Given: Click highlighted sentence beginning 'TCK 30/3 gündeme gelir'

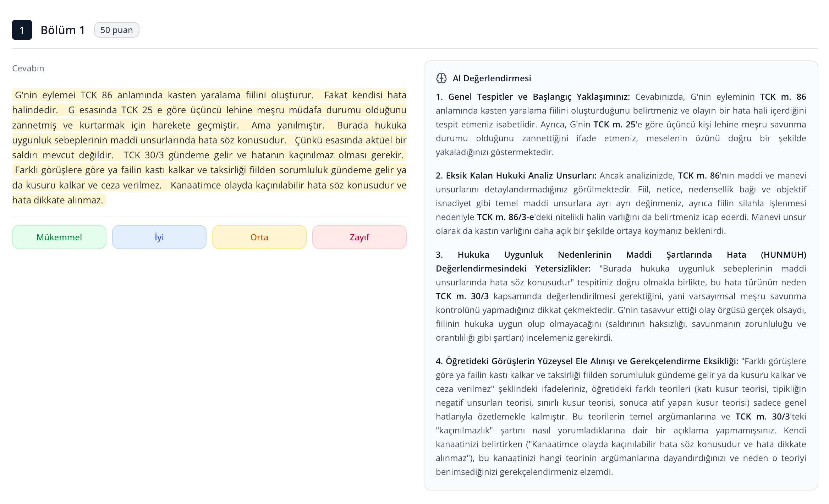Looking at the screenshot, I should click(x=263, y=155).
